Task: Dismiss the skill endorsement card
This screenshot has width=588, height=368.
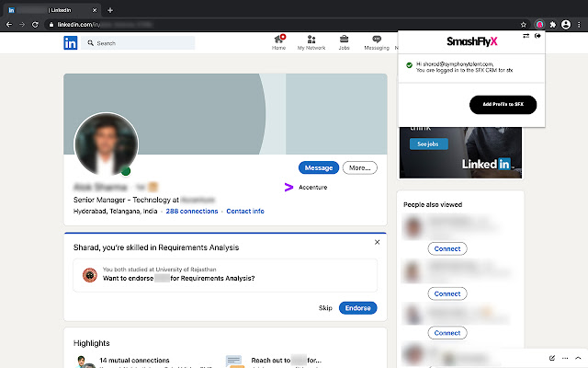Action: pos(378,242)
